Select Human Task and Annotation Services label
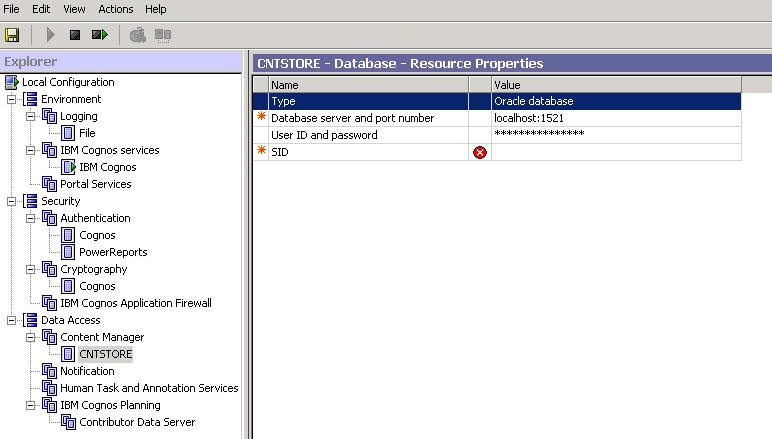Image resolution: width=772 pixels, height=439 pixels. [x=149, y=388]
